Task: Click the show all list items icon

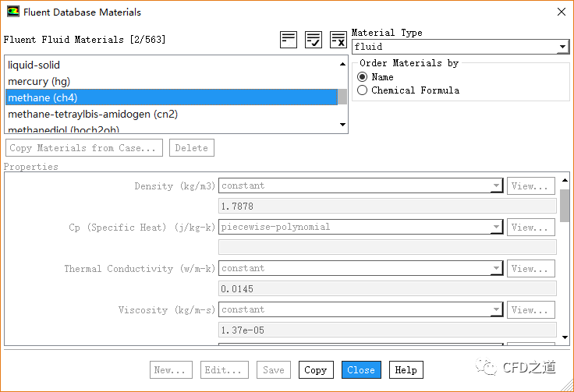Action: (289, 40)
